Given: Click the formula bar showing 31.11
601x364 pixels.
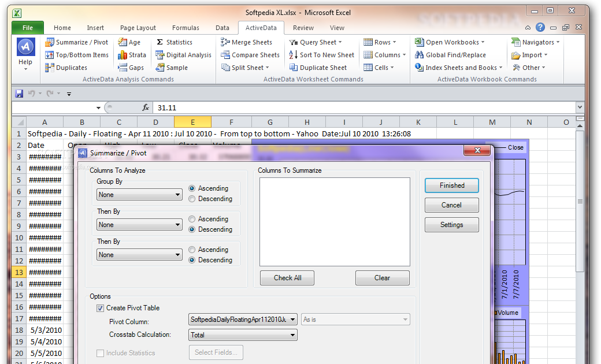Looking at the screenshot, I should pos(364,107).
